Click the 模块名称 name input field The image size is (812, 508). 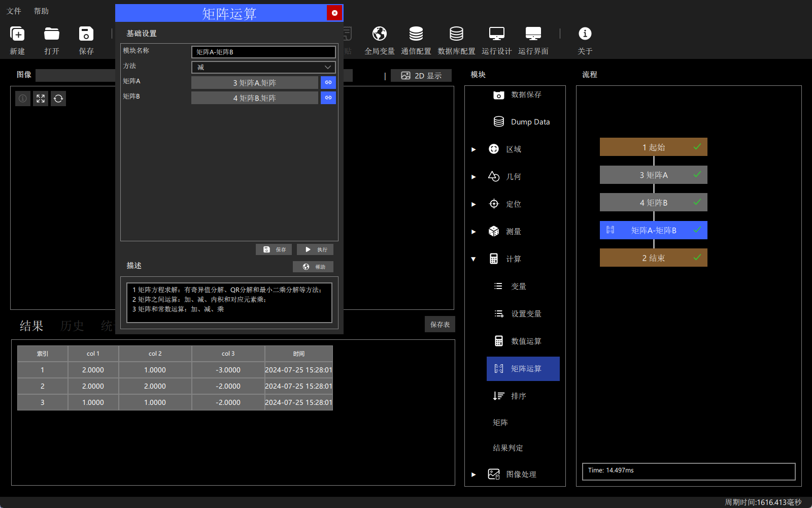(x=263, y=52)
